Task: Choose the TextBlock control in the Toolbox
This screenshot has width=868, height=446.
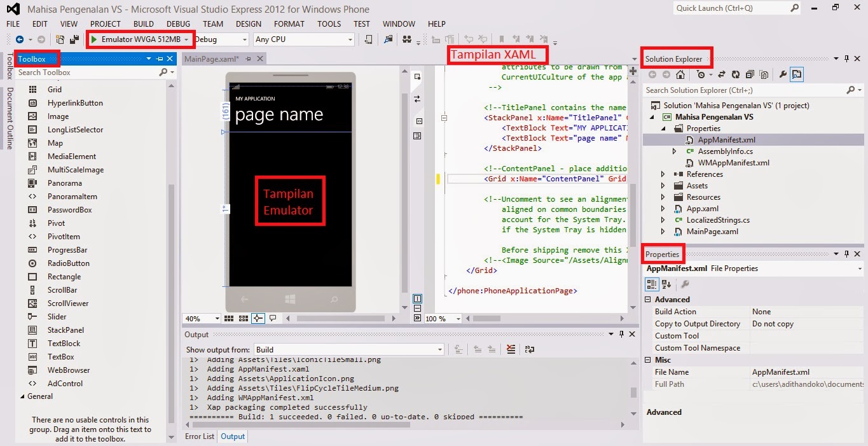Action: pyautogui.click(x=64, y=343)
